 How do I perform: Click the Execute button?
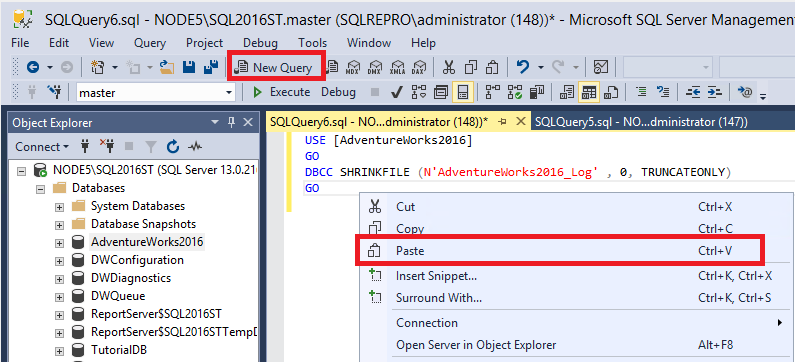281,92
